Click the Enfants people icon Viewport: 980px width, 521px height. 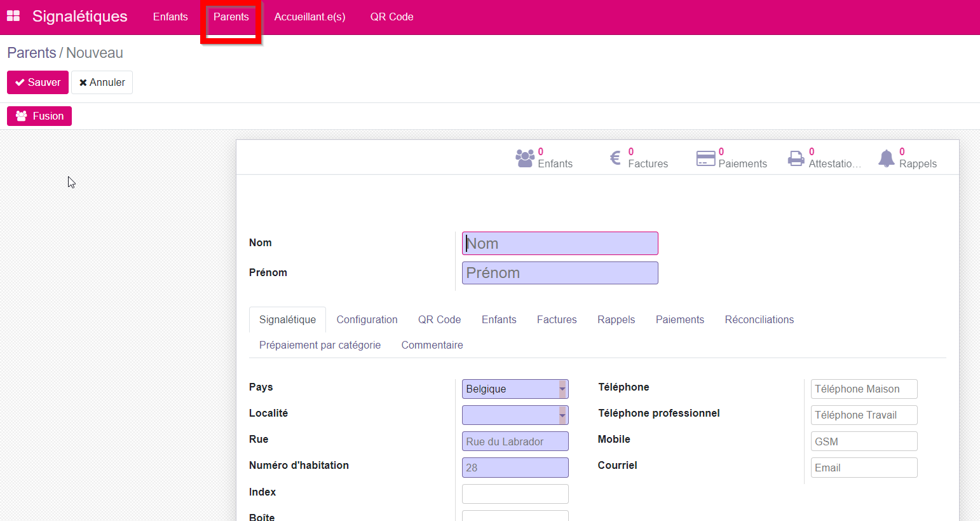524,158
